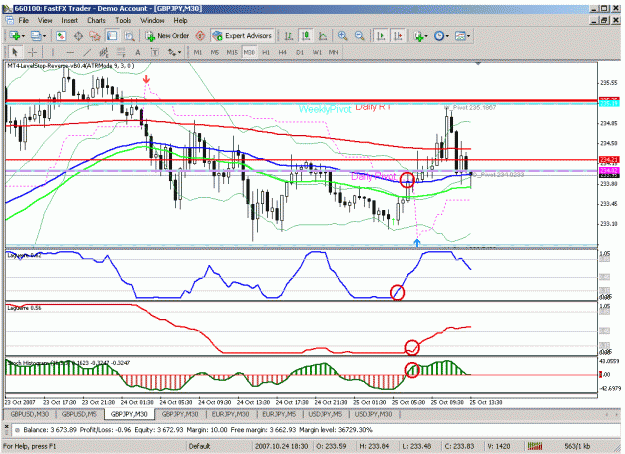Zoom out of the chart
This screenshot has width=625, height=454.
[360, 36]
